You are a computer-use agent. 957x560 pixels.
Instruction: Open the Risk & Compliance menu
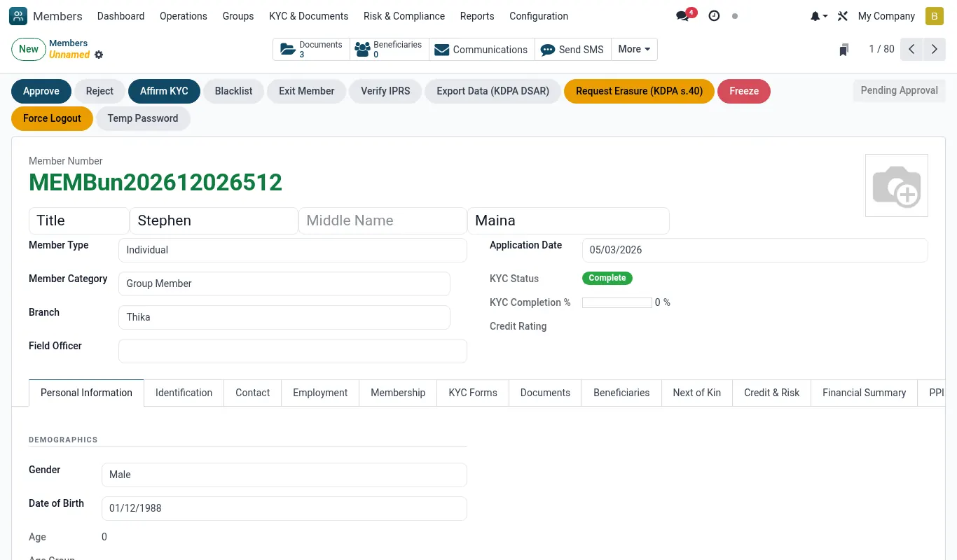coord(404,16)
